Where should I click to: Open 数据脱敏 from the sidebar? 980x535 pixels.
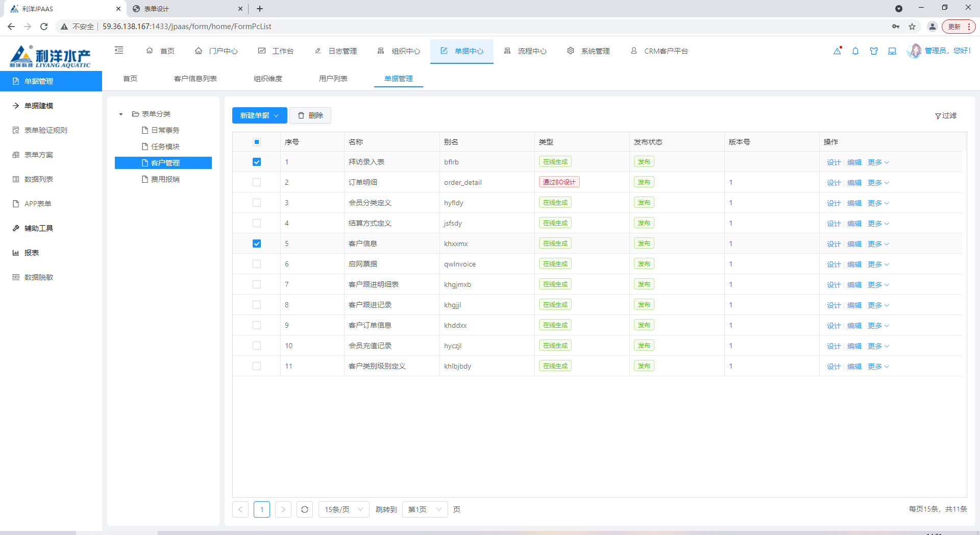pyautogui.click(x=39, y=277)
